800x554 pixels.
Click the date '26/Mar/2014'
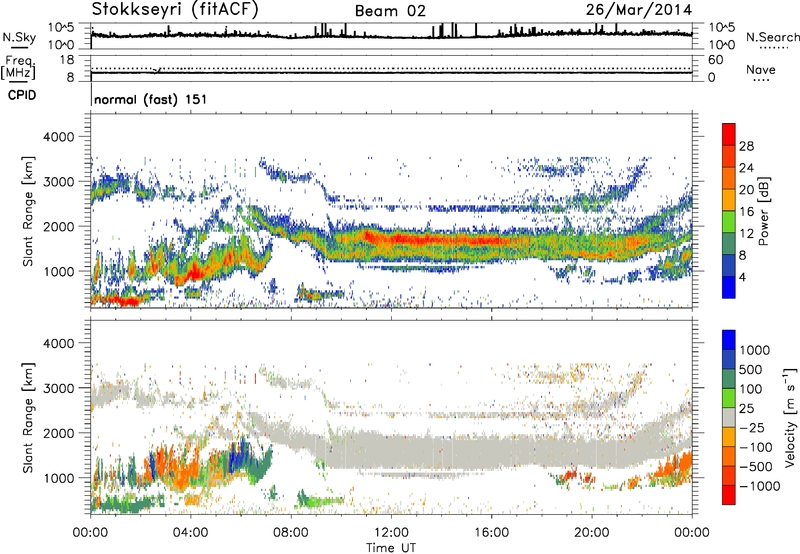[639, 10]
